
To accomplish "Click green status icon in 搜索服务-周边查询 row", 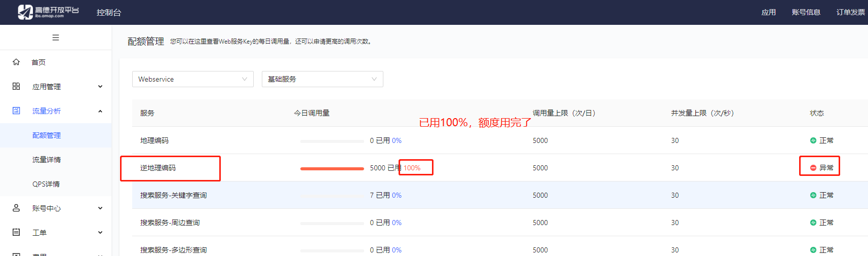I will [813, 223].
